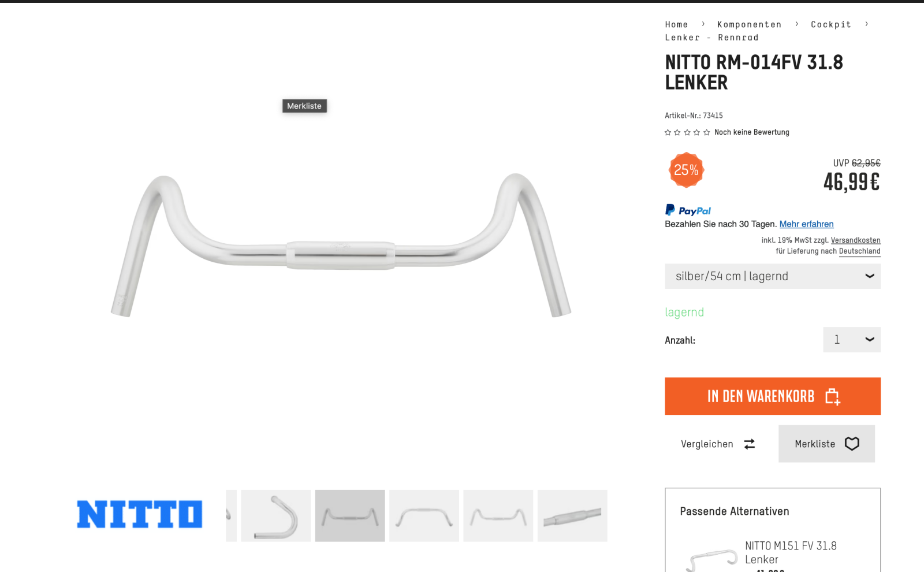Click the NITTO brand logo
The image size is (924, 572).
(x=140, y=514)
